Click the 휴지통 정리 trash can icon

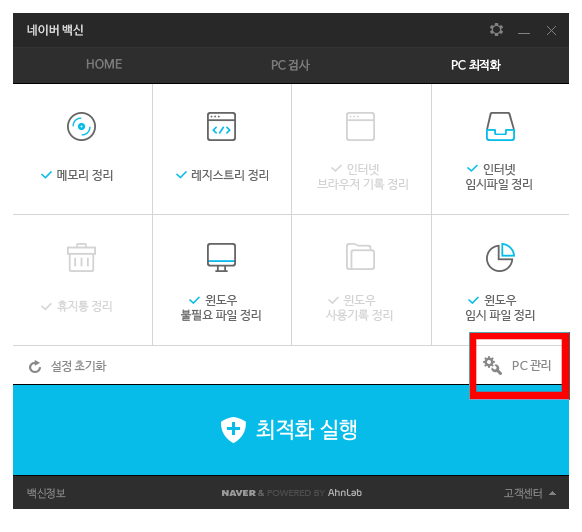click(81, 258)
